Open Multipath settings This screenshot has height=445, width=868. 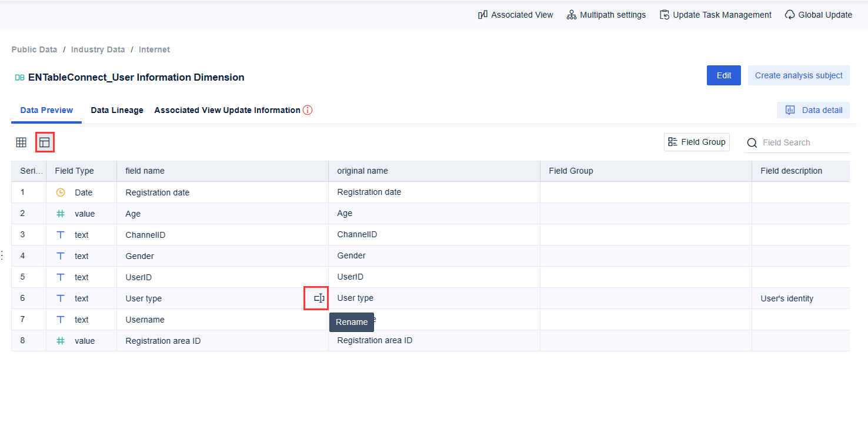[x=606, y=15]
